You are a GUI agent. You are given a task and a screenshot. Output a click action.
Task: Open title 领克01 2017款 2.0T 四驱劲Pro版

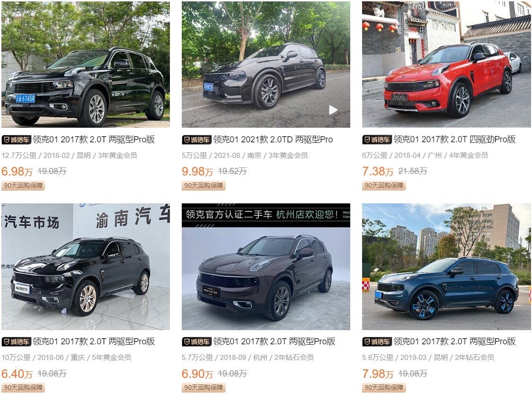454,140
